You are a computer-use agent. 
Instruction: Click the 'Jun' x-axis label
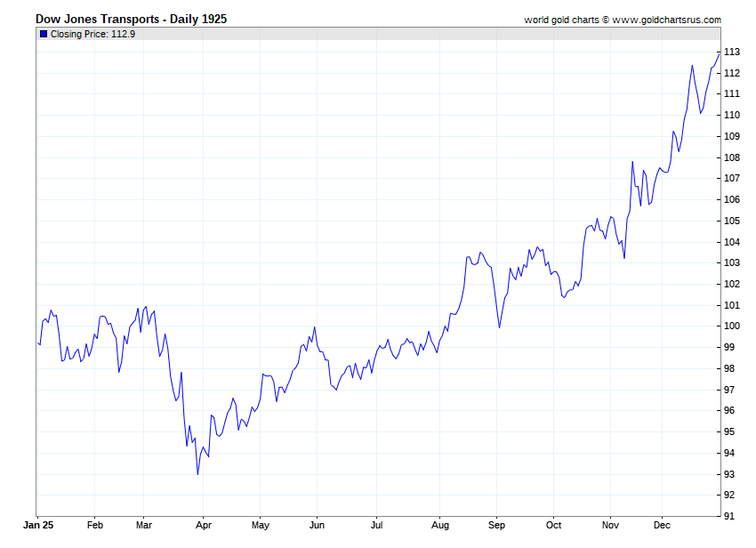[317, 525]
